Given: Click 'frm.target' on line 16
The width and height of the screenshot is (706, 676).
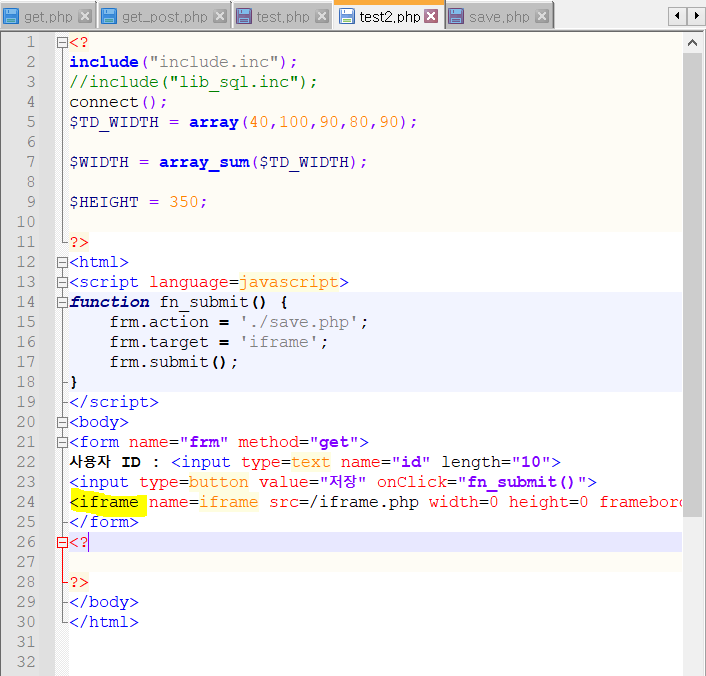Looking at the screenshot, I should coord(159,342).
